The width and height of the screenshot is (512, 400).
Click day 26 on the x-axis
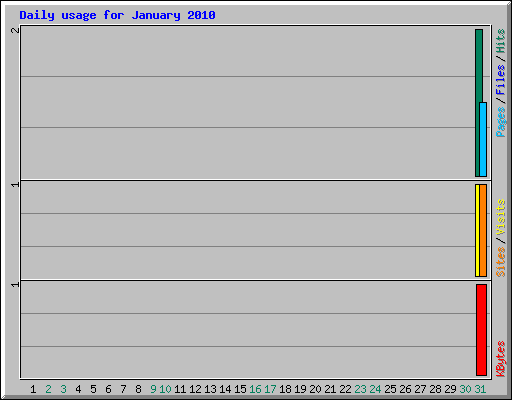point(405,389)
